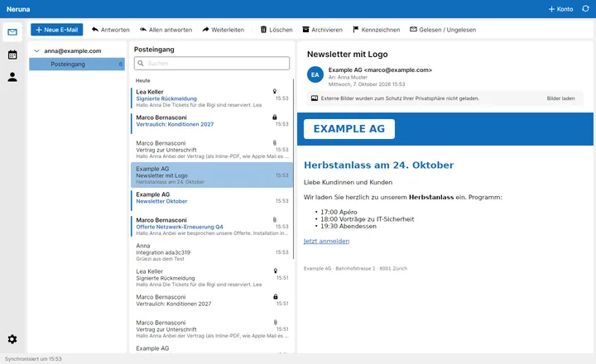This screenshot has height=364, width=596.
Task: Click the sender Example AG <marco@example.com>
Action: [x=380, y=70]
